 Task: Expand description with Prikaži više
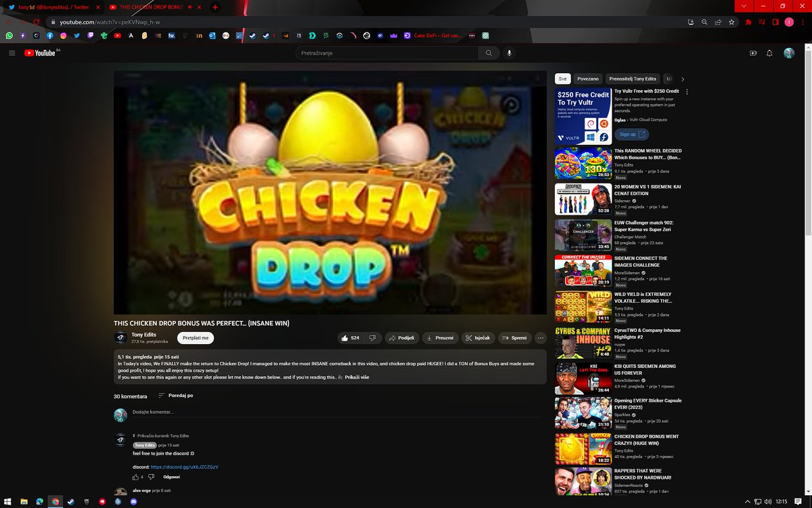pyautogui.click(x=357, y=377)
